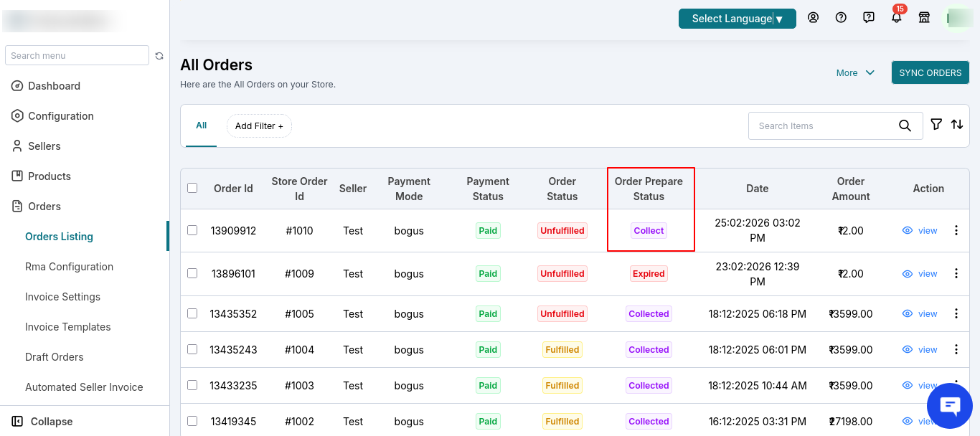Open the user profile icon in header
This screenshot has width=980, height=436.
[813, 18]
